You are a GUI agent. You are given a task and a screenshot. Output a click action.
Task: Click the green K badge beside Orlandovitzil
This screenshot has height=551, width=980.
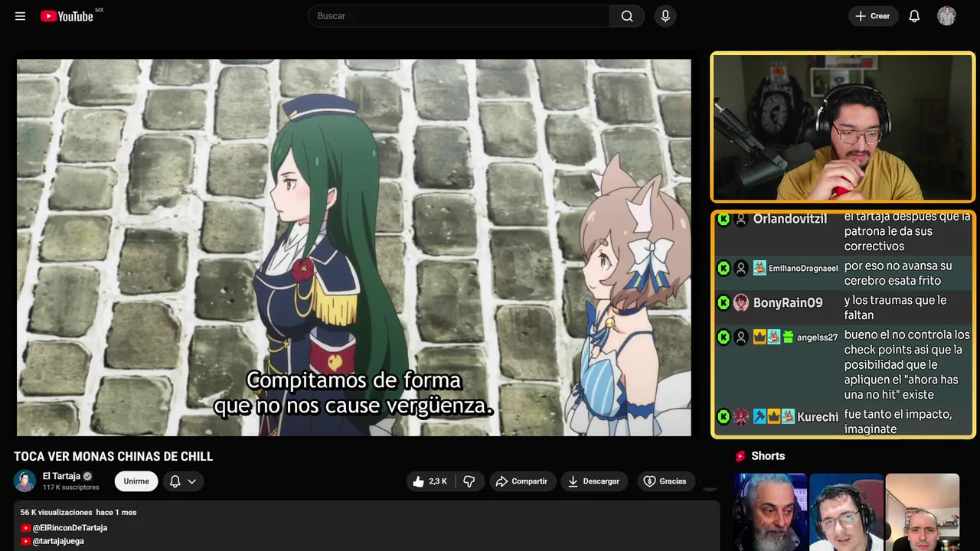pos(723,220)
